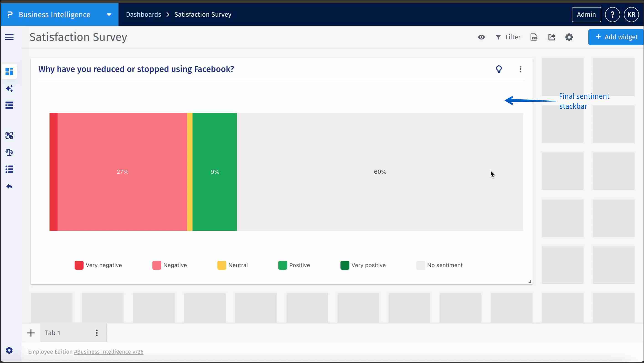Viewport: 644px width, 363px height.
Task: Navigate to Dashboards in the breadcrumb
Action: pos(143,14)
